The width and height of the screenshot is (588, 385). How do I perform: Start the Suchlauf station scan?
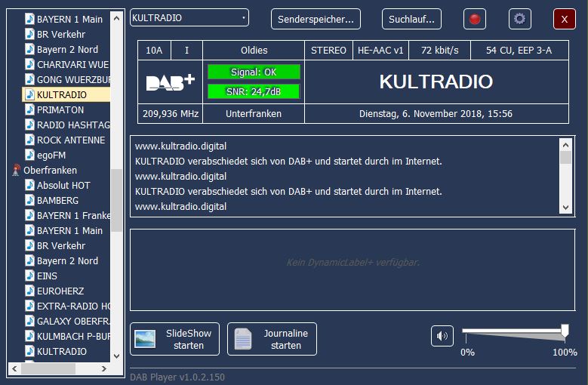coord(411,19)
